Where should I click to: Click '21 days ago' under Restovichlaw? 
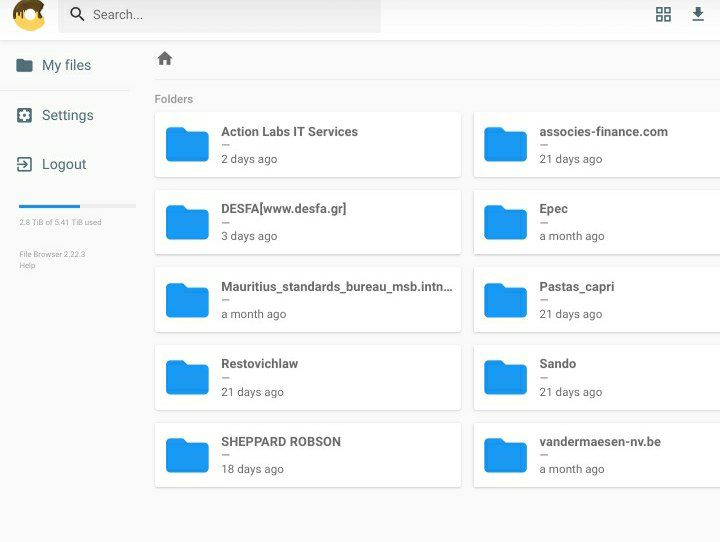pos(253,392)
